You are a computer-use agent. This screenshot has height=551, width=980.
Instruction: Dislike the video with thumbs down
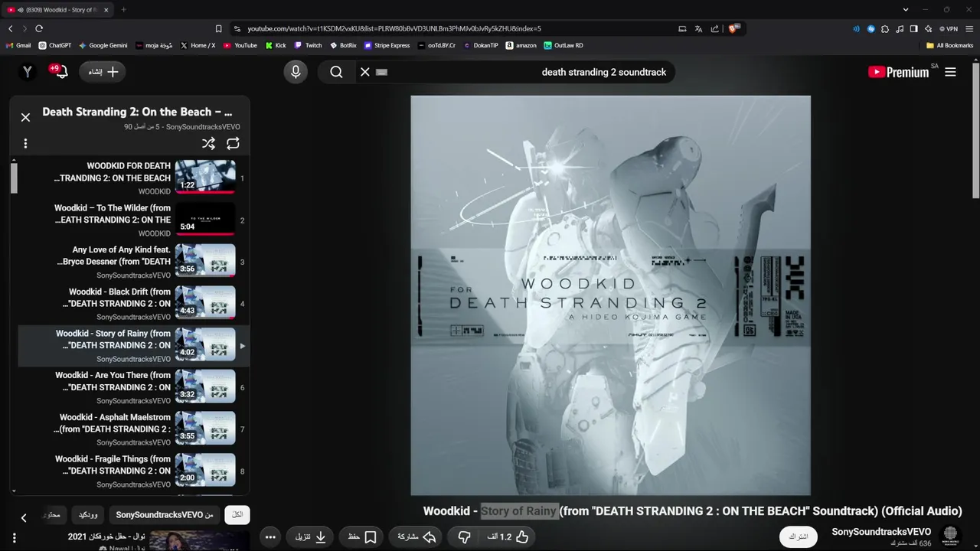(x=464, y=536)
